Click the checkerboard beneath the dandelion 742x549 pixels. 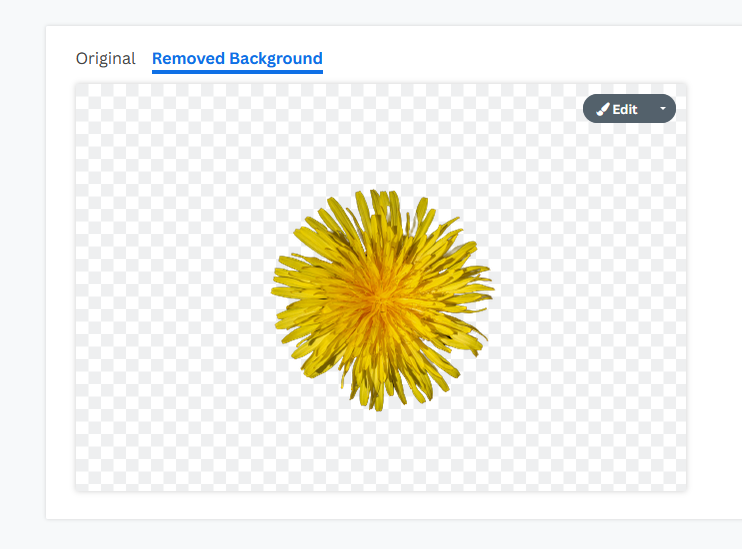click(379, 450)
